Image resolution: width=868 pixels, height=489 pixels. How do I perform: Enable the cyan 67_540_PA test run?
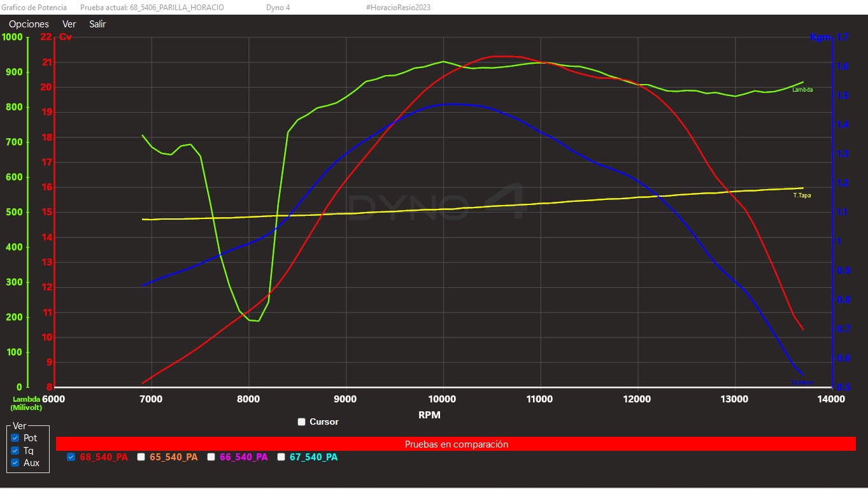coord(281,457)
